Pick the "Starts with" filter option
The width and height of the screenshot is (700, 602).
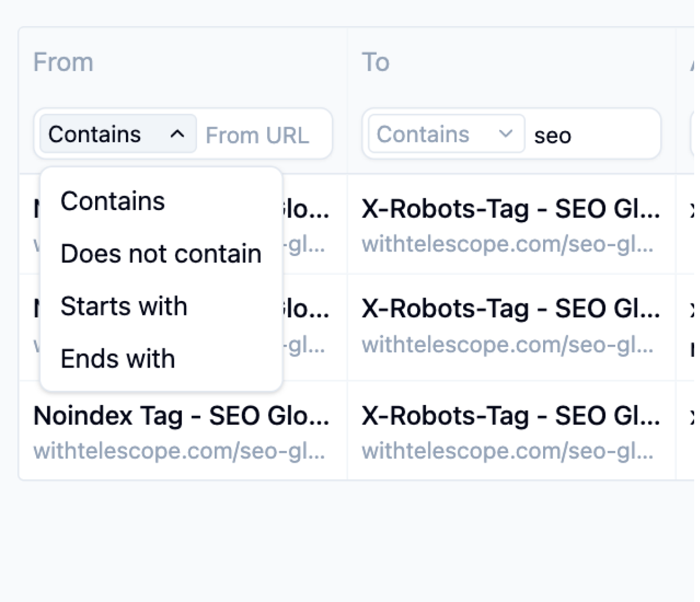coord(124,306)
